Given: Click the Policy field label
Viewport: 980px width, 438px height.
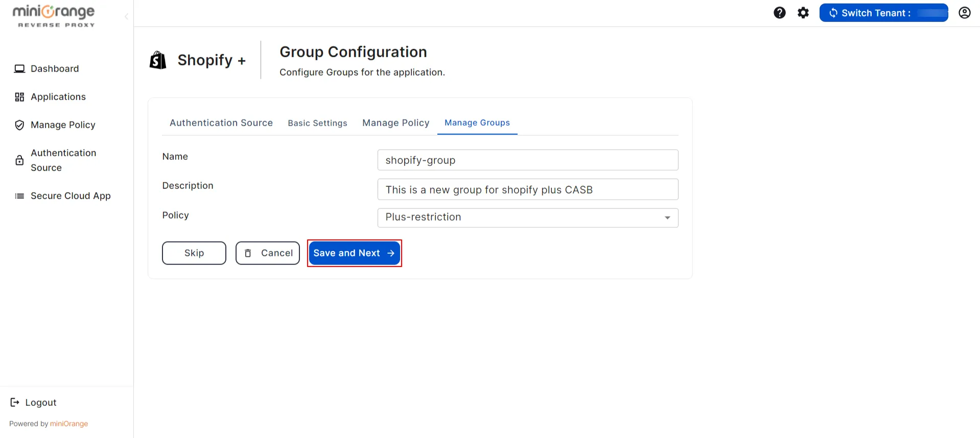Looking at the screenshot, I should pyautogui.click(x=176, y=215).
